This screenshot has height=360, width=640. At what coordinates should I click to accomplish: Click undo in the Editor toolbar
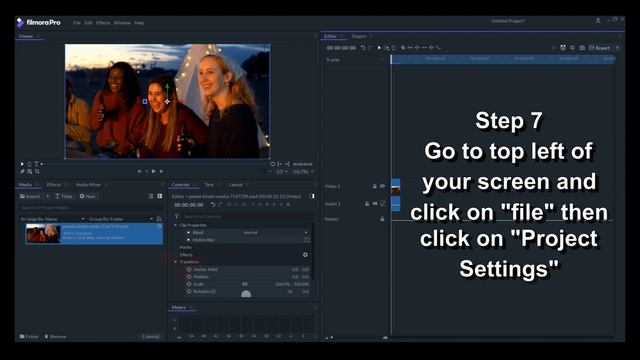point(363,48)
